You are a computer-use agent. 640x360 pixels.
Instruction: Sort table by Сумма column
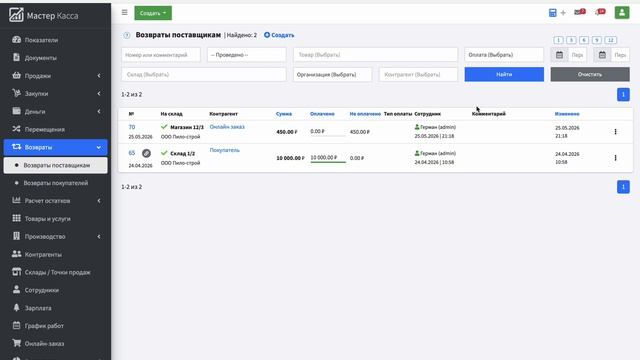click(x=284, y=114)
